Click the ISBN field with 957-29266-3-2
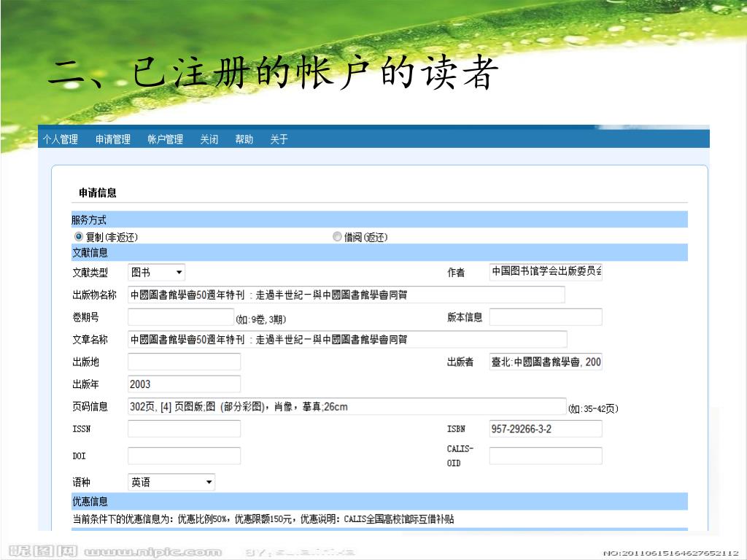This screenshot has width=747, height=560. pyautogui.click(x=546, y=429)
